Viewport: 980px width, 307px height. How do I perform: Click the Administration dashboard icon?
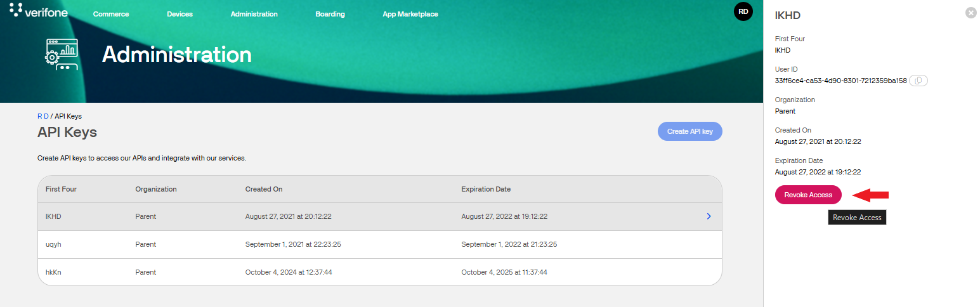pos(61,54)
